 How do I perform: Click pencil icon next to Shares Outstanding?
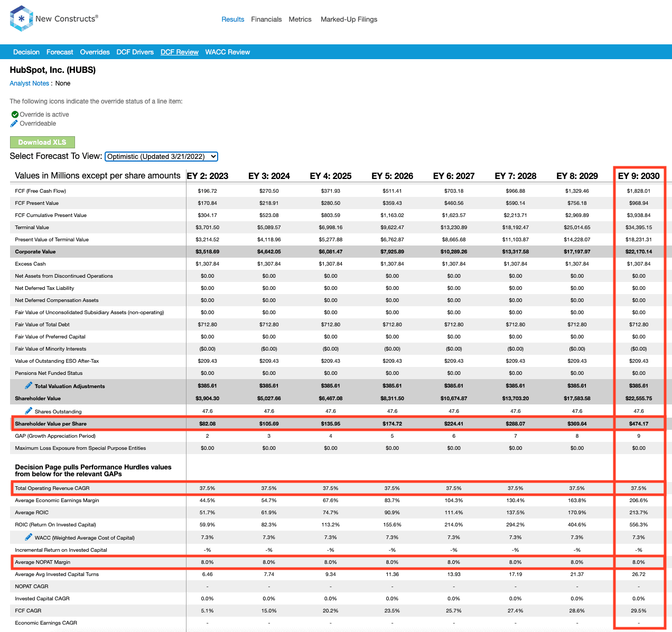pos(29,411)
